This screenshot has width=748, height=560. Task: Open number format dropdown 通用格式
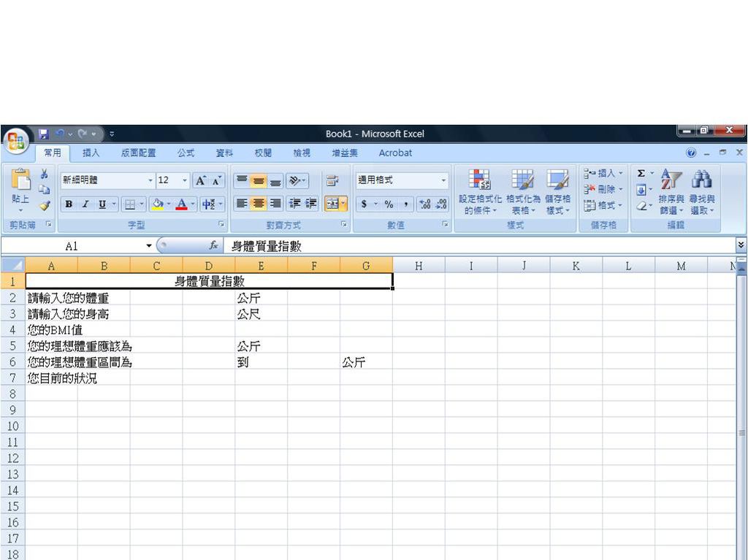pyautogui.click(x=443, y=180)
